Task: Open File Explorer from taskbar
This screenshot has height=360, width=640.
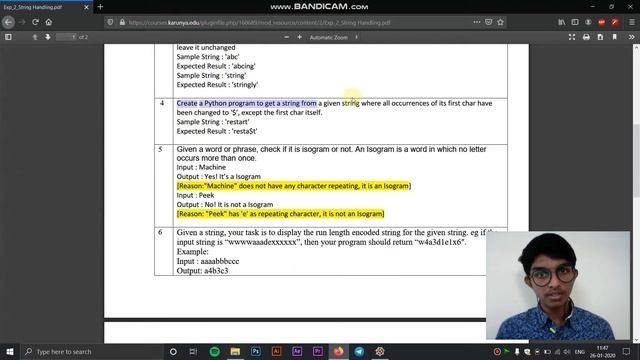Action: tap(235, 351)
